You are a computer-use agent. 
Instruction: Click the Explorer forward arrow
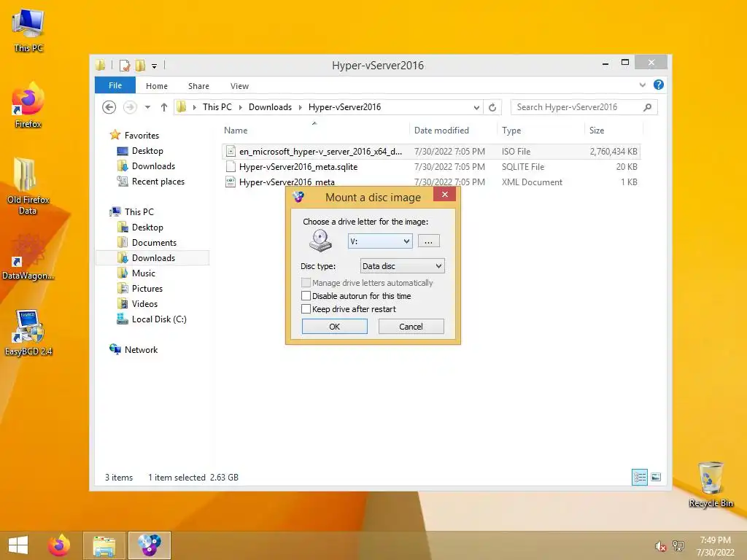pos(130,107)
